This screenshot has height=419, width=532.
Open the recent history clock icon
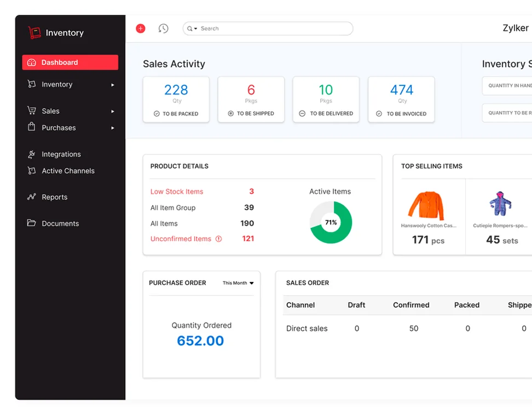163,28
